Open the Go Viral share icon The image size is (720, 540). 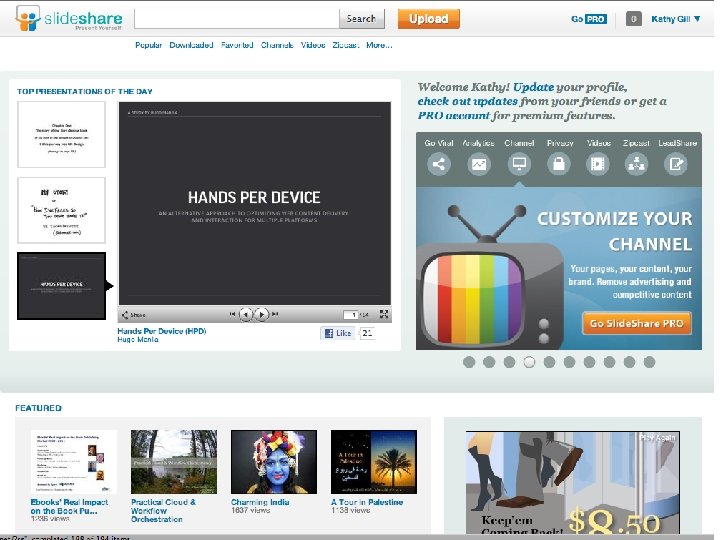[x=439, y=164]
